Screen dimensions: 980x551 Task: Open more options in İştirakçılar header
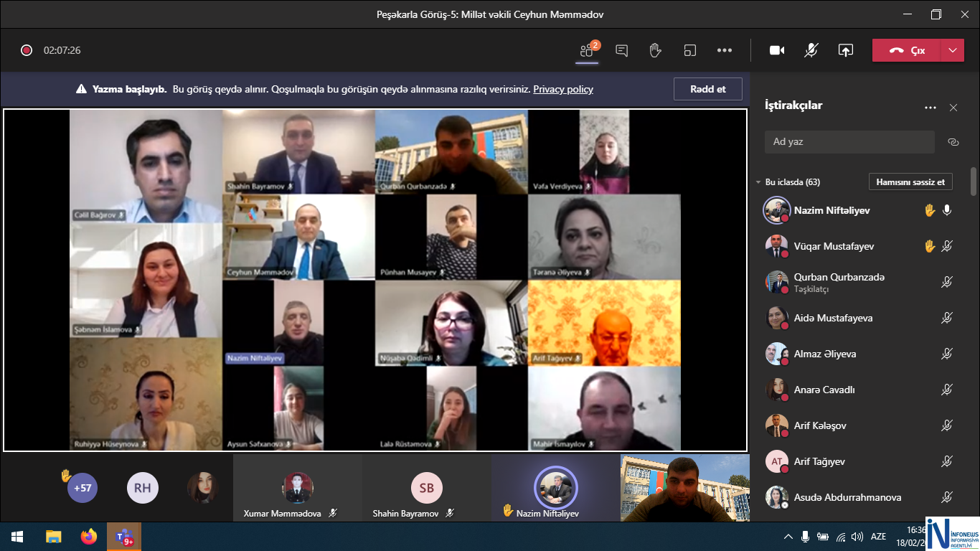[930, 108]
